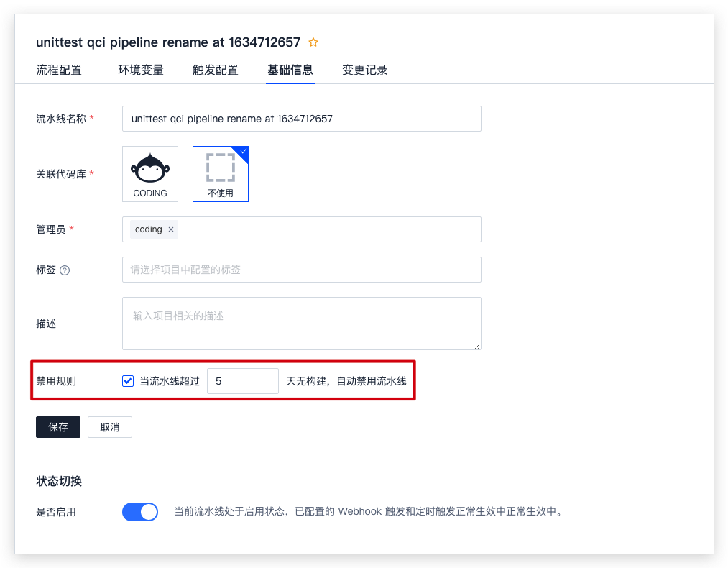The height and width of the screenshot is (568, 728).
Task: Star this pipeline as favorite
Action: 313,42
